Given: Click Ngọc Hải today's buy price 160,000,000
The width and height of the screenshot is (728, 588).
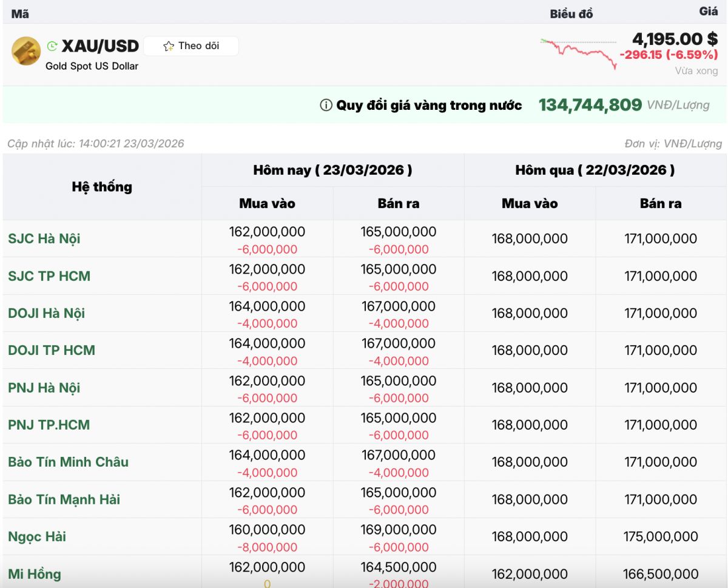Looking at the screenshot, I should coord(267,530).
